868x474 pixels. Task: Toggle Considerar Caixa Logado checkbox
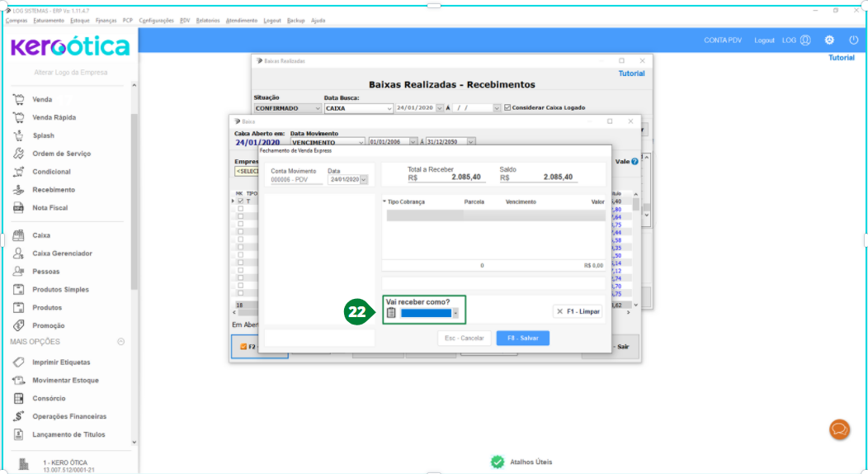click(x=507, y=108)
